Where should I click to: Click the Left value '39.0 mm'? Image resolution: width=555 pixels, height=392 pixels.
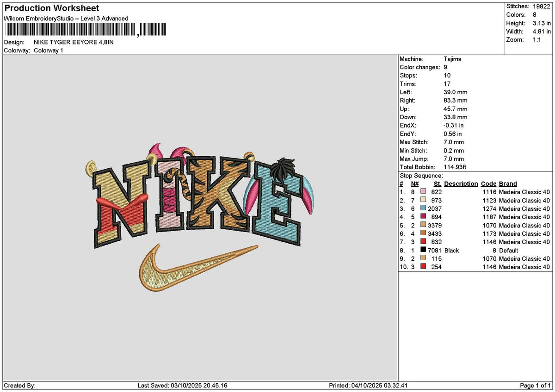455,92
